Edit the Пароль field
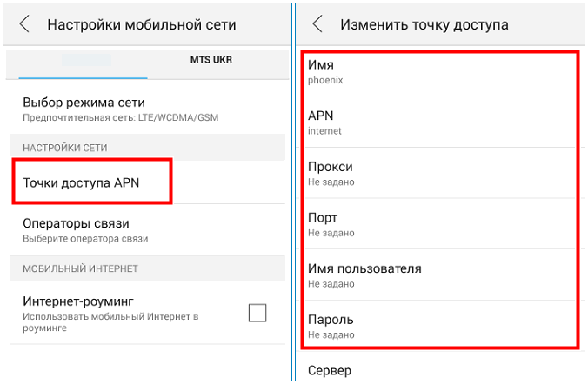The height and width of the screenshot is (384, 588). coord(439,325)
